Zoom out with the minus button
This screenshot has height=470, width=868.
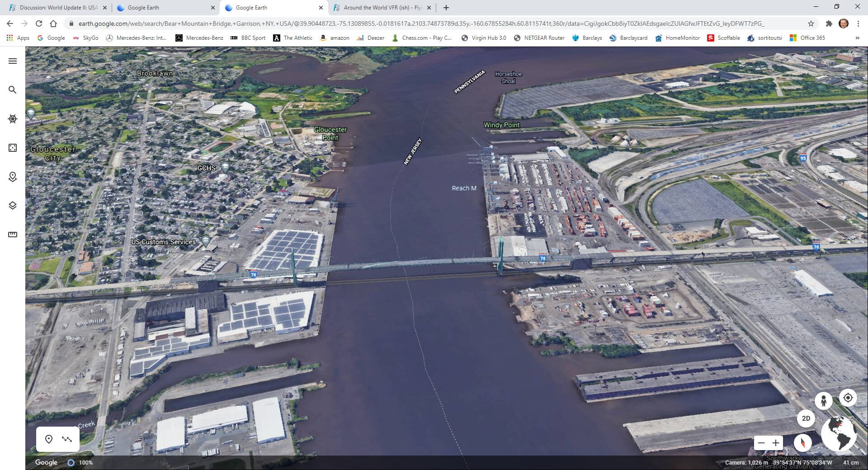(761, 443)
